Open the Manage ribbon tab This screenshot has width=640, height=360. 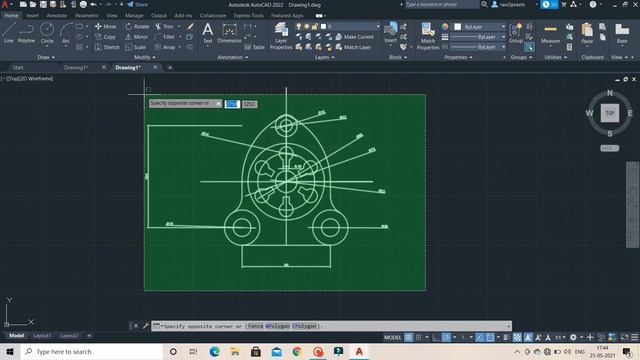click(x=134, y=16)
